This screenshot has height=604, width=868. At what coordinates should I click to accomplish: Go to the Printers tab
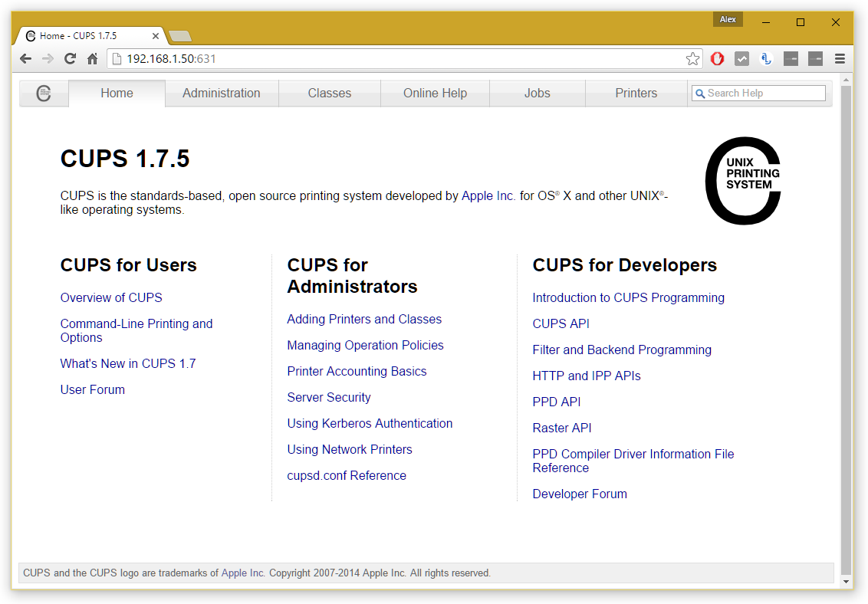click(x=636, y=93)
